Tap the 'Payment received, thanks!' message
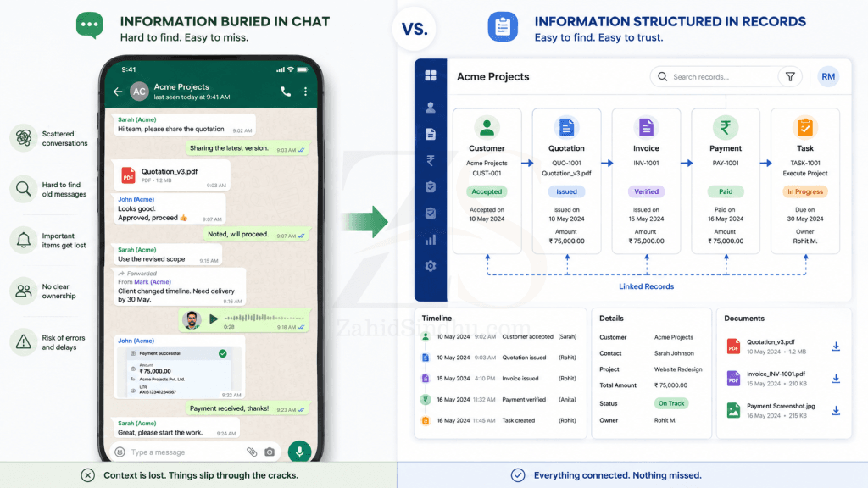This screenshot has width=868, height=488. tap(247, 408)
